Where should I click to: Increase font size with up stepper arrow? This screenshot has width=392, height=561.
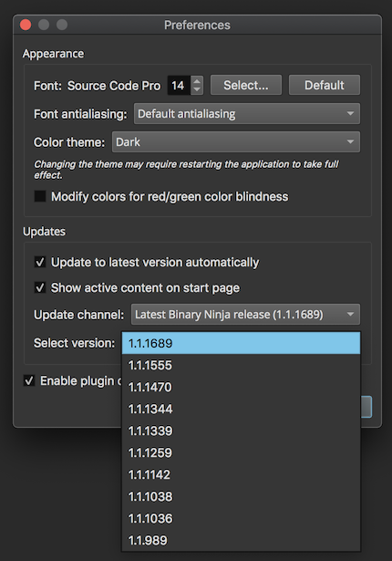[197, 81]
